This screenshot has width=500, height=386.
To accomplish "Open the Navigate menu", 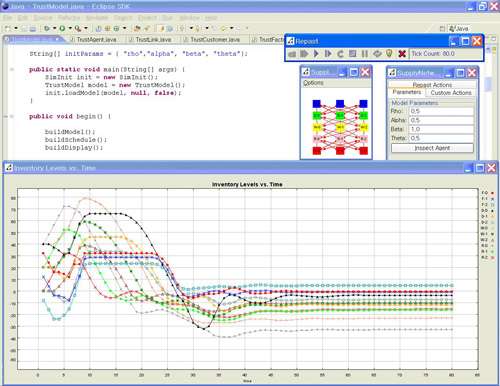I will [x=97, y=18].
